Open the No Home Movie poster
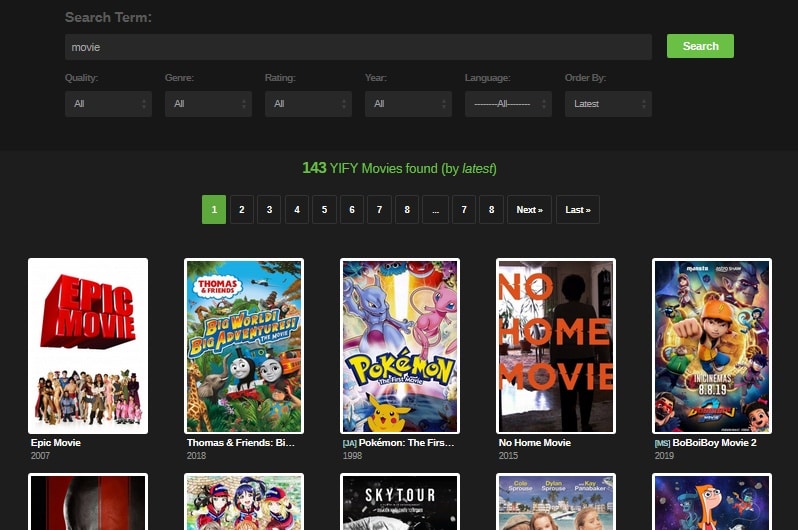This screenshot has height=530, width=798. (x=556, y=346)
